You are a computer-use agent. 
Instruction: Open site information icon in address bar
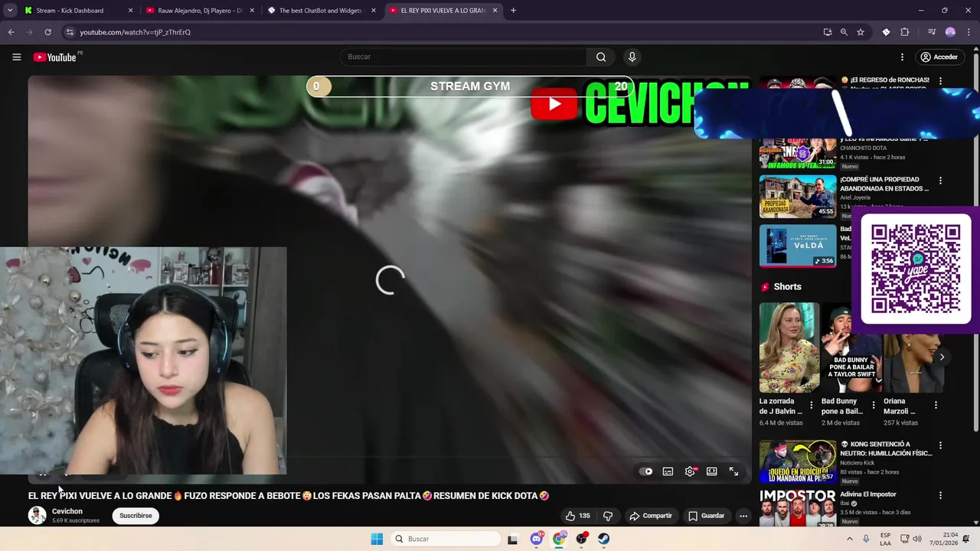click(70, 32)
